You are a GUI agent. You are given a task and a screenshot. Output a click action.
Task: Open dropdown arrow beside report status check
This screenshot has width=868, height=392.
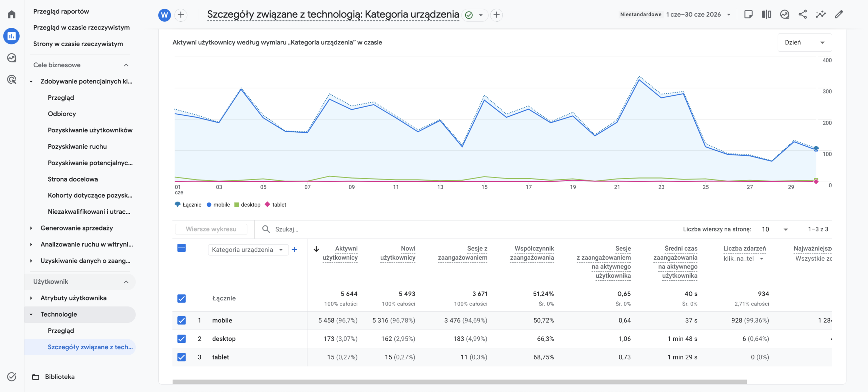pos(481,15)
